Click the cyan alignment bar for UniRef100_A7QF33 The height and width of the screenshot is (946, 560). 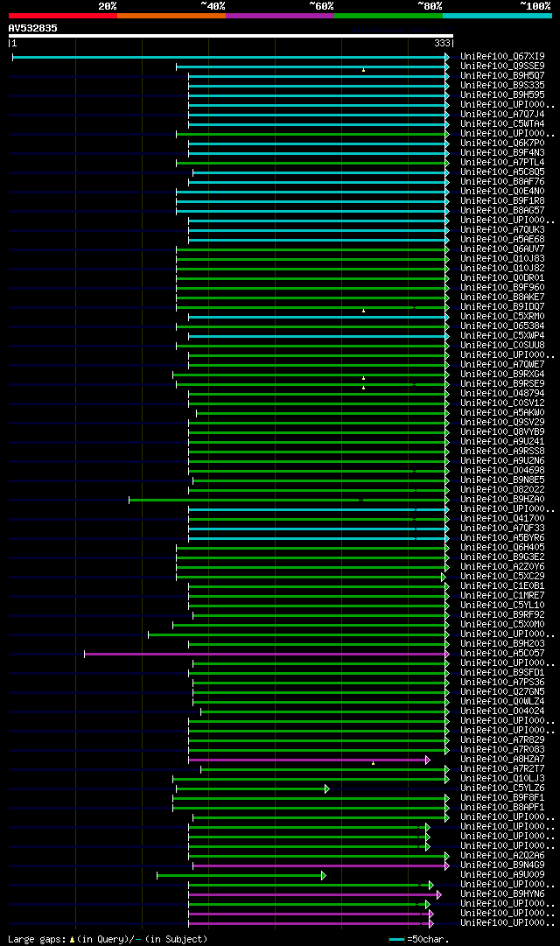pyautogui.click(x=318, y=529)
